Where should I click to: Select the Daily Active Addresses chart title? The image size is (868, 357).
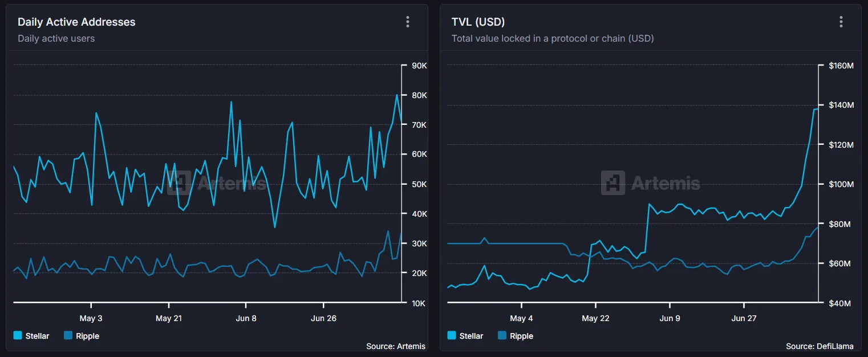click(x=76, y=22)
